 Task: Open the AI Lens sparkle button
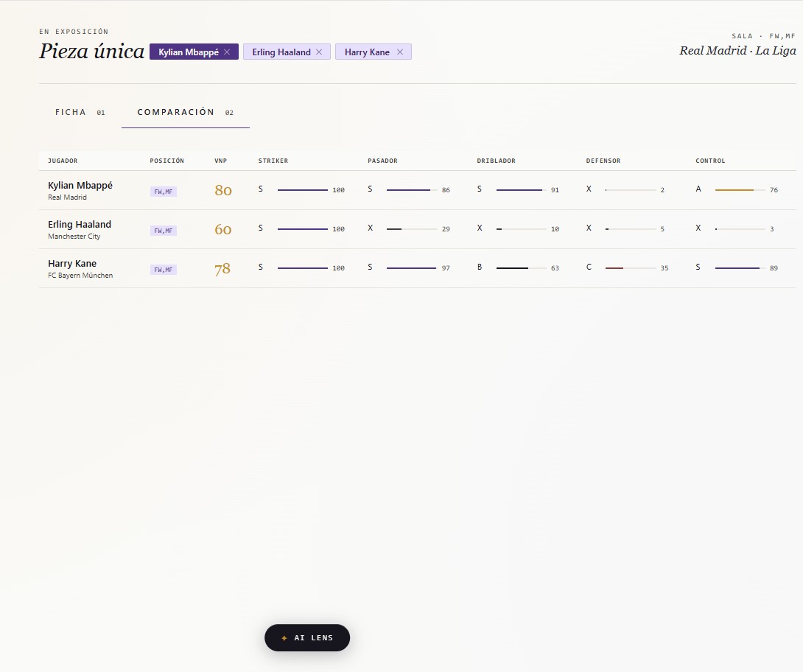coord(306,637)
